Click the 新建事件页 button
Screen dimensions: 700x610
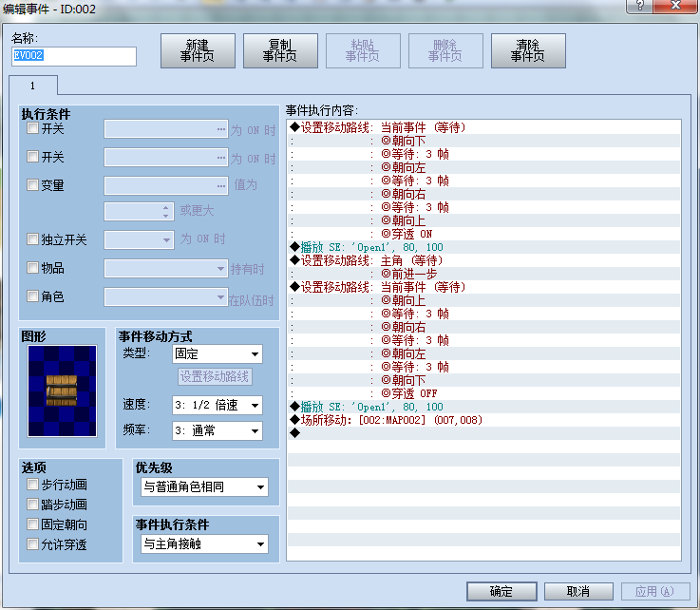(198, 51)
